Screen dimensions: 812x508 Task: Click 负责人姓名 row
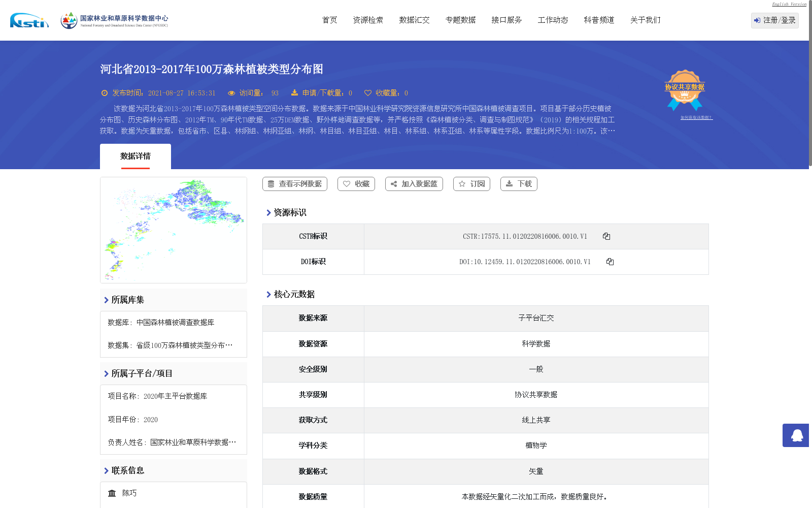click(172, 442)
